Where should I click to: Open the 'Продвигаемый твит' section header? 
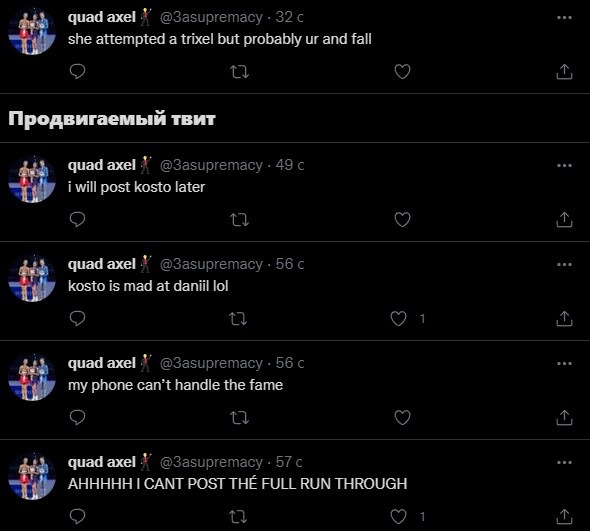[x=112, y=119]
